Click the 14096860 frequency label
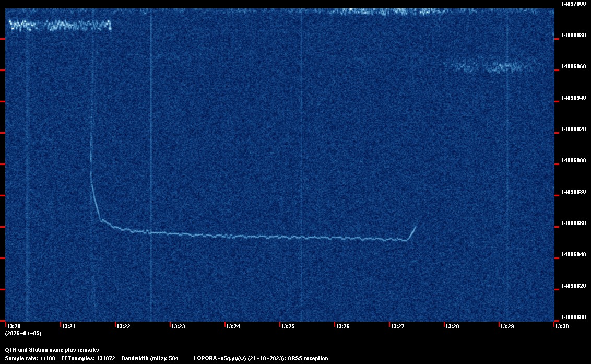The width and height of the screenshot is (591, 364). (574, 223)
